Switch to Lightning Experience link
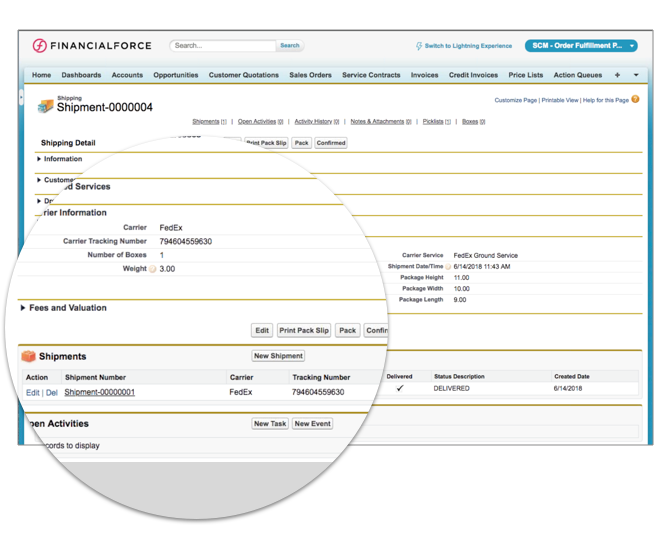 [x=468, y=46]
